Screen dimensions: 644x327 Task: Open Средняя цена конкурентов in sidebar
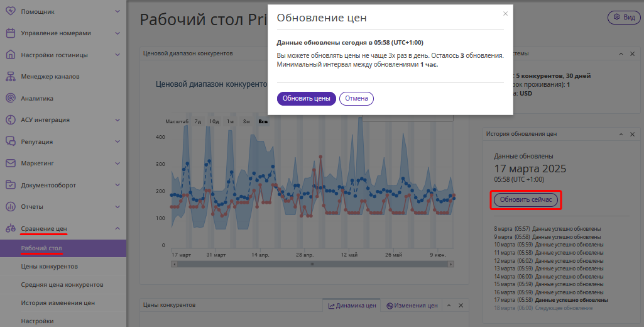63,285
